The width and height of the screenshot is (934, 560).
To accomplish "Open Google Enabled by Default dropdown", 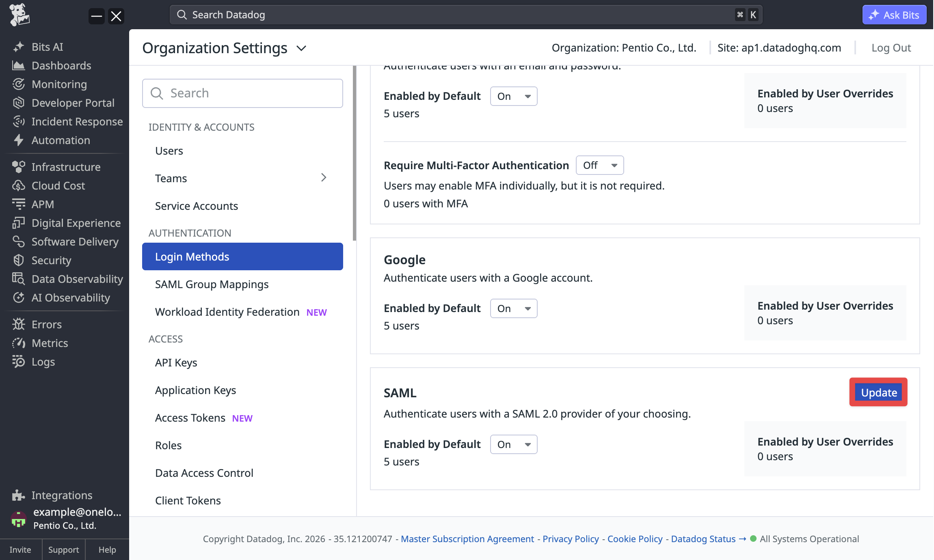I will [514, 308].
